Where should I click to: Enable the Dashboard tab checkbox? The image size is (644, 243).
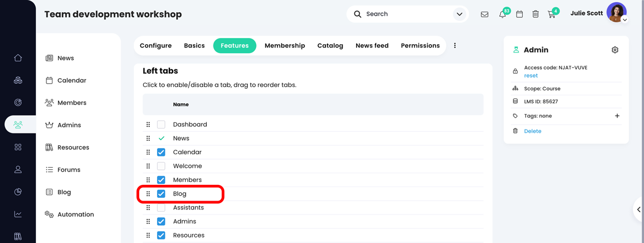point(161,125)
